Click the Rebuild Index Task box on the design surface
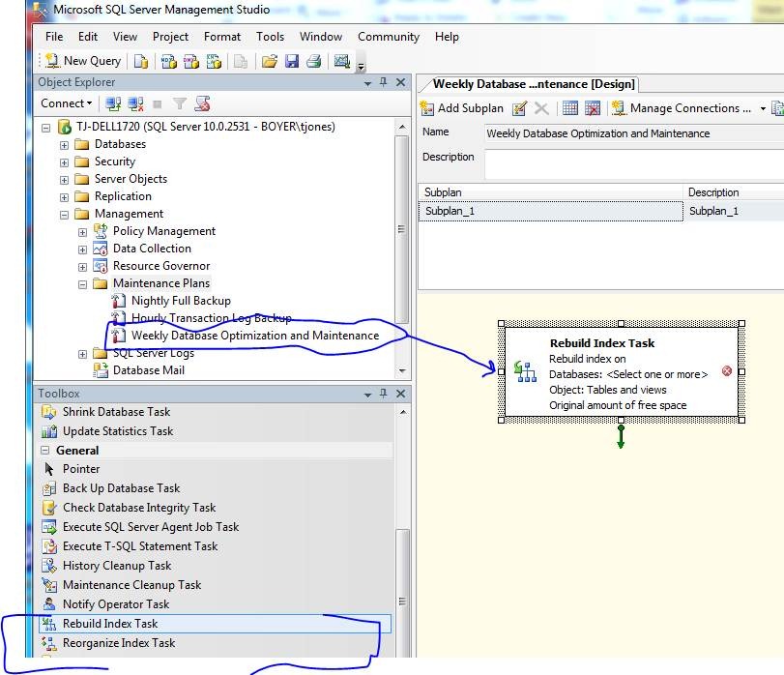This screenshot has height=675, width=784. 622,371
